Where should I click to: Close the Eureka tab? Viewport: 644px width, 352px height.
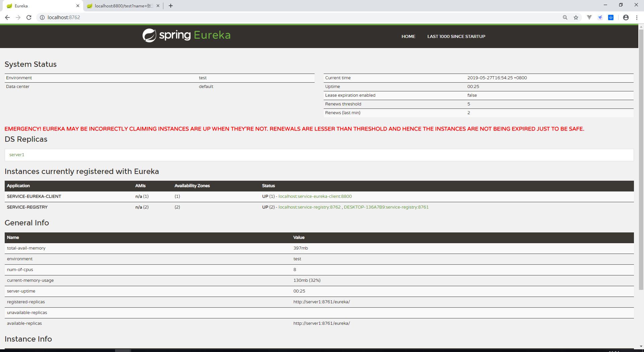click(78, 6)
